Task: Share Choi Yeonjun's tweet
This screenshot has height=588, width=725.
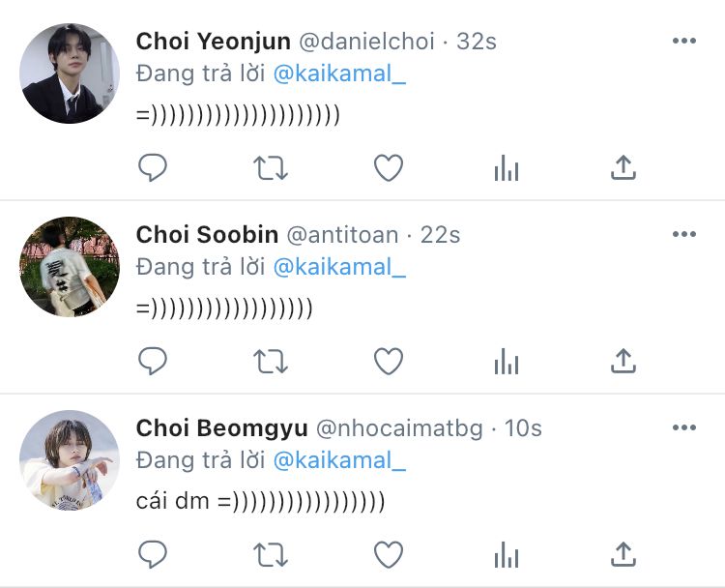Action: tap(623, 168)
